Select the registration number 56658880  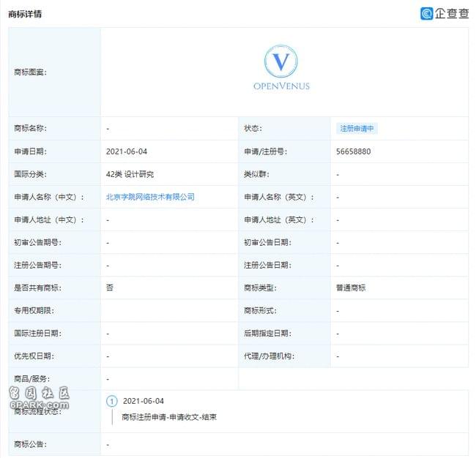pyautogui.click(x=354, y=151)
